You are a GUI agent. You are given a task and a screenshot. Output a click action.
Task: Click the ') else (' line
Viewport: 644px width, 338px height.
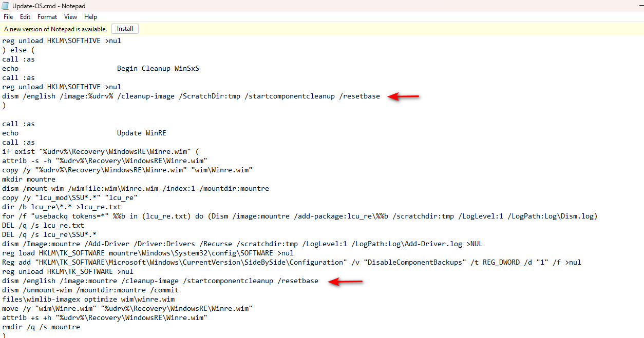coord(18,50)
